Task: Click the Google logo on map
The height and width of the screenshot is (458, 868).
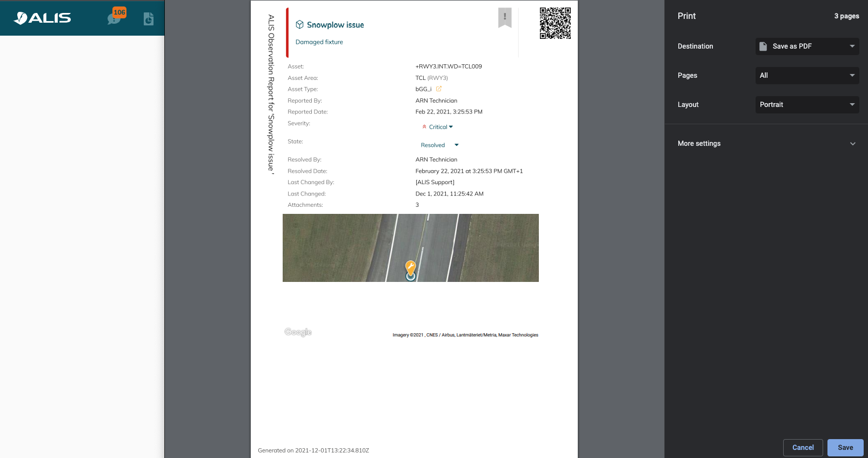Action: click(298, 332)
